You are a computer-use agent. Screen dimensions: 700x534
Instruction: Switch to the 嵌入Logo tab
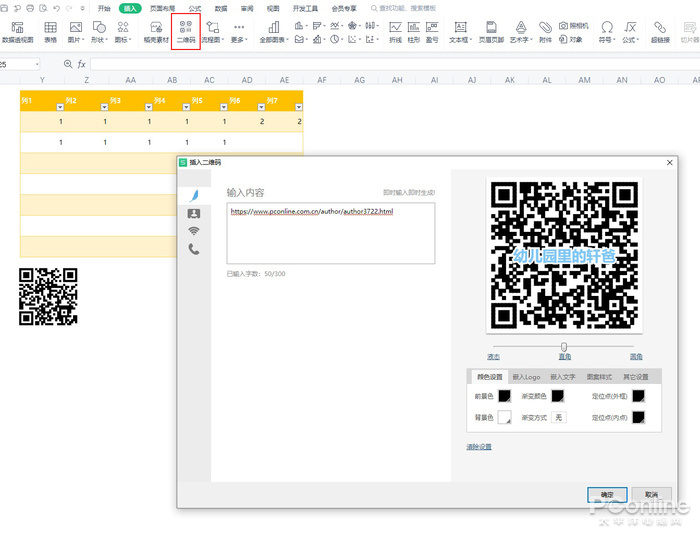point(526,377)
